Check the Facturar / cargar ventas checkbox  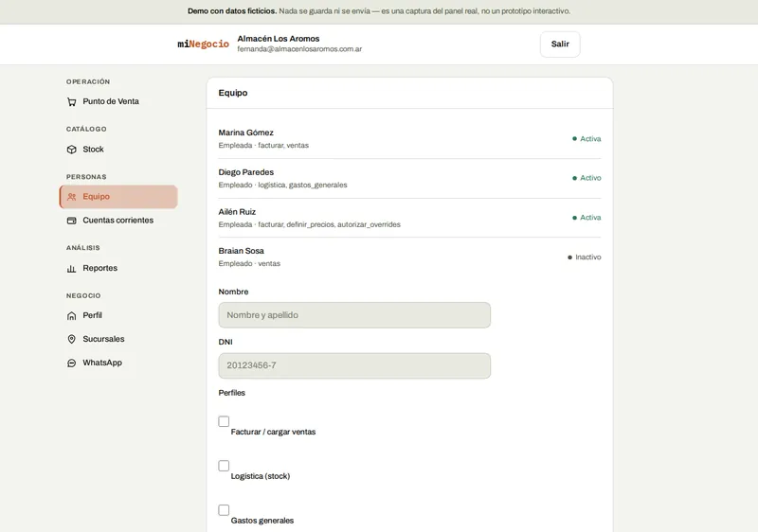click(x=224, y=421)
